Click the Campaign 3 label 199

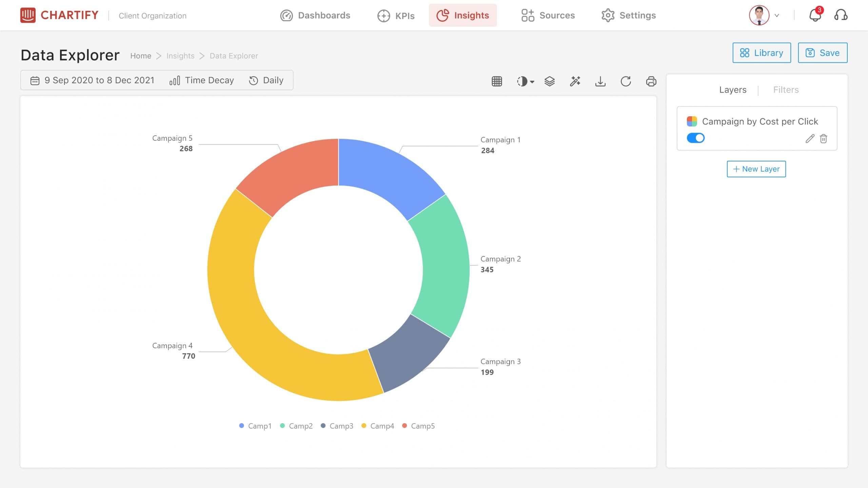click(500, 367)
